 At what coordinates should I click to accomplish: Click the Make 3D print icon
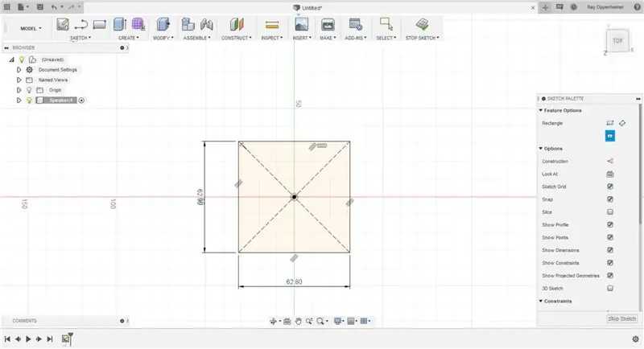328,24
